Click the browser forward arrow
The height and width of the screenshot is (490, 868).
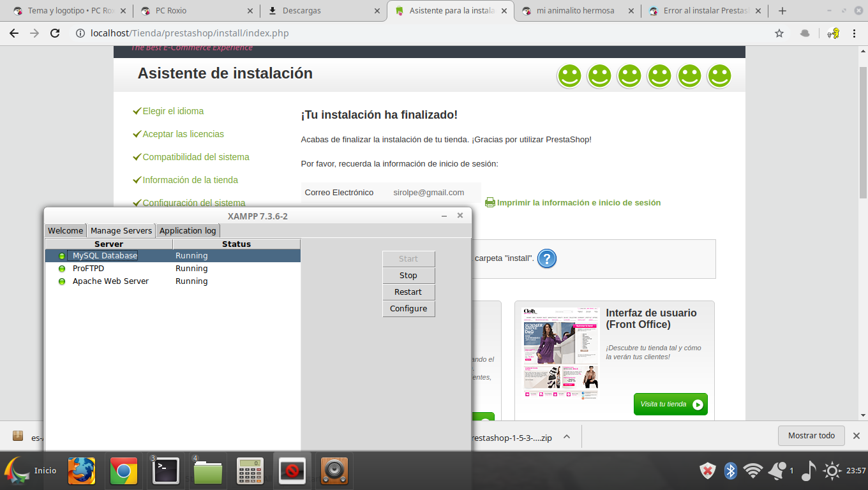[x=34, y=33]
